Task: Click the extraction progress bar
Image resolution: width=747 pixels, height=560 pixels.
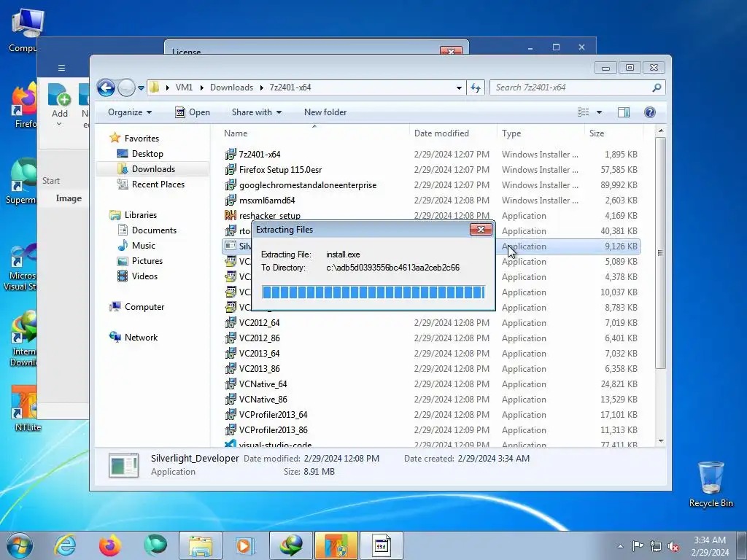Action: 373,292
